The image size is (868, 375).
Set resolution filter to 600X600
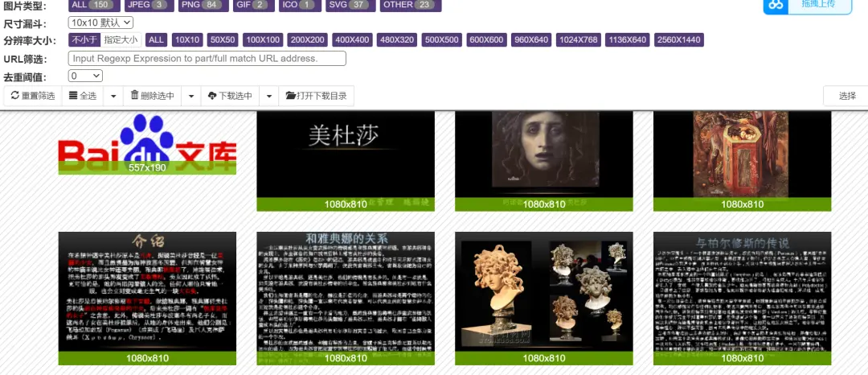pos(486,40)
